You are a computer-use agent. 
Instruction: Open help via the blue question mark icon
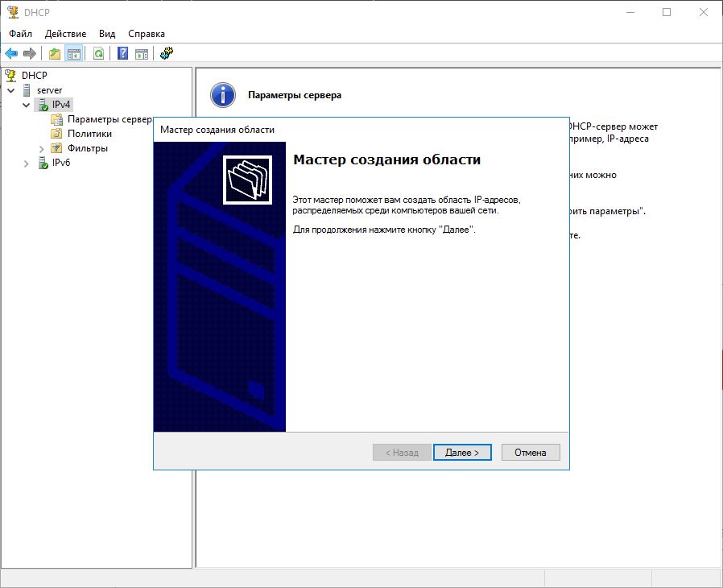pyautogui.click(x=122, y=54)
